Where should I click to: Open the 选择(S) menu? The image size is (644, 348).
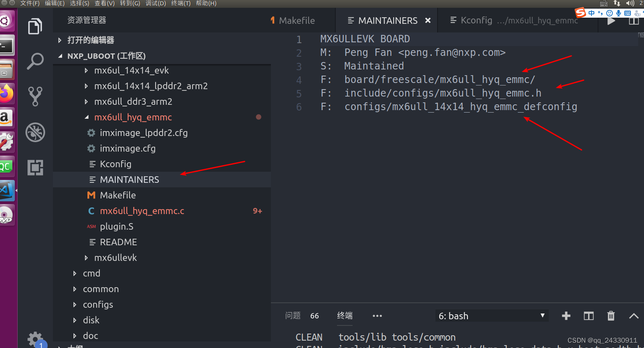click(80, 3)
